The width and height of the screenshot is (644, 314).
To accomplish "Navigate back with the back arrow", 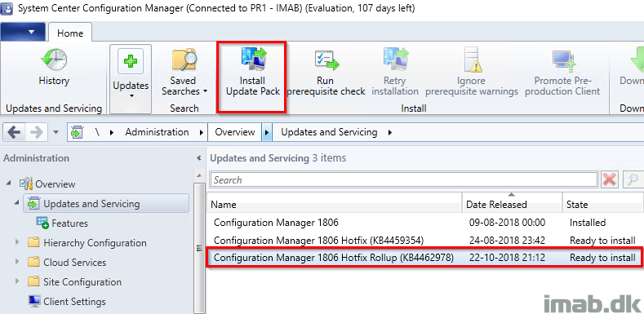I will tap(15, 132).
